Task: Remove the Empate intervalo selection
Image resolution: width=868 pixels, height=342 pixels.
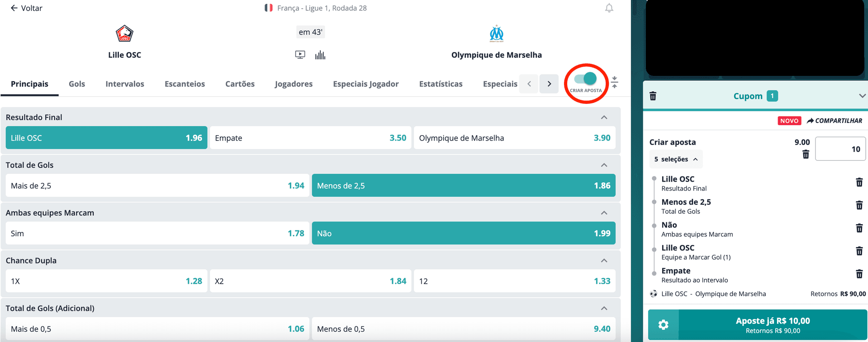Action: pos(859,274)
